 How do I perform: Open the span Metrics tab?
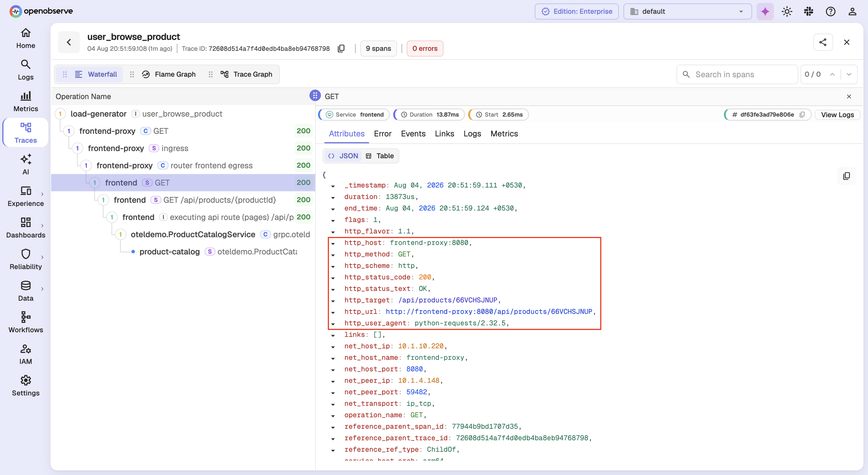(504, 134)
